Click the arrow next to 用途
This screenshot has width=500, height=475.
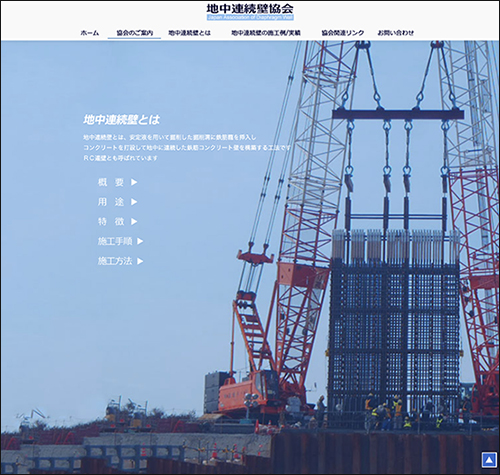tap(134, 202)
